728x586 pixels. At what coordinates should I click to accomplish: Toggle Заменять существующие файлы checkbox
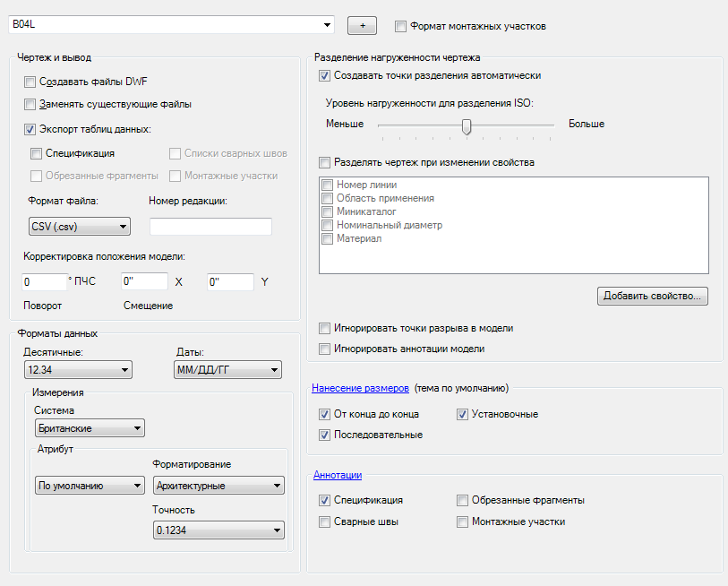(x=31, y=104)
